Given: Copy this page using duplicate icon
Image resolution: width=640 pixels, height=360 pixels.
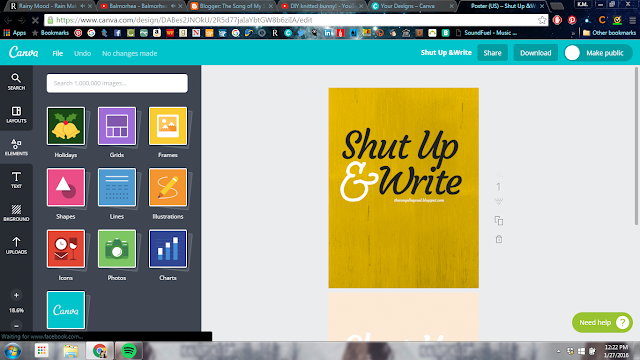Looking at the screenshot, I should (499, 221).
